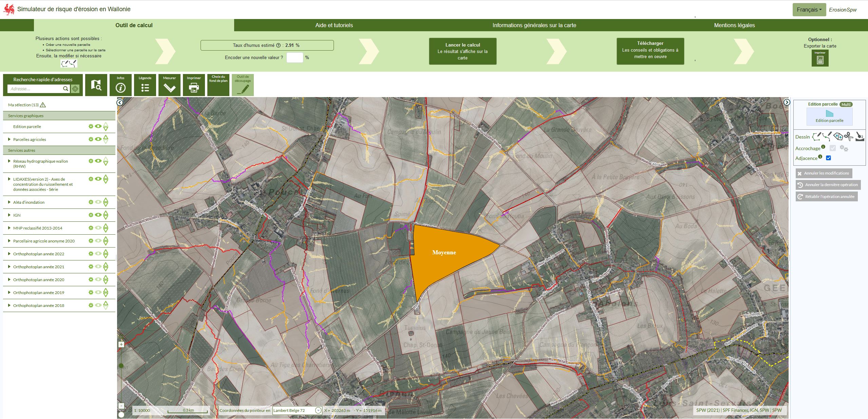Click the Accrochage info icon
This screenshot has height=419, width=868.
pyautogui.click(x=823, y=147)
